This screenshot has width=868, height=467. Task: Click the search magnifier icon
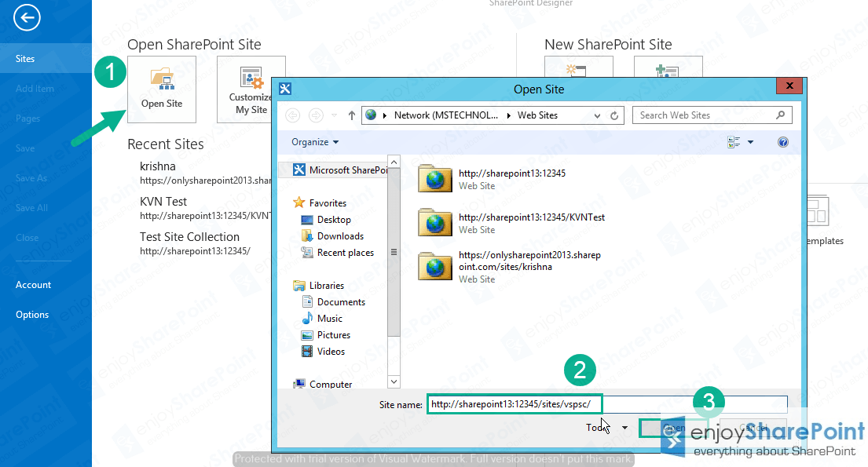coord(781,115)
